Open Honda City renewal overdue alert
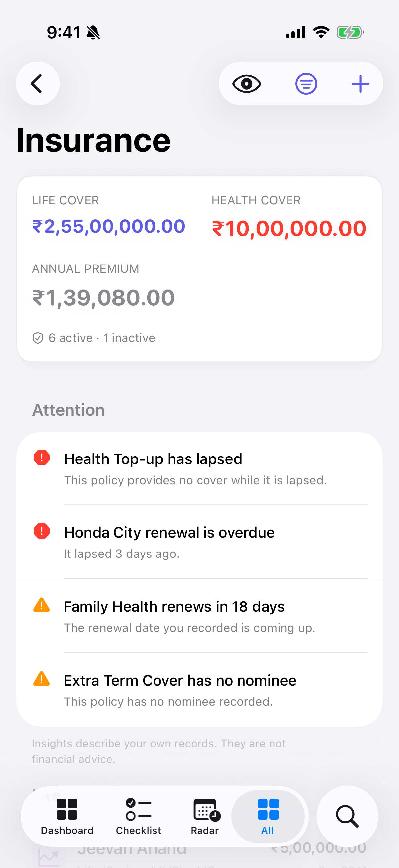Image resolution: width=399 pixels, height=868 pixels. [x=199, y=542]
